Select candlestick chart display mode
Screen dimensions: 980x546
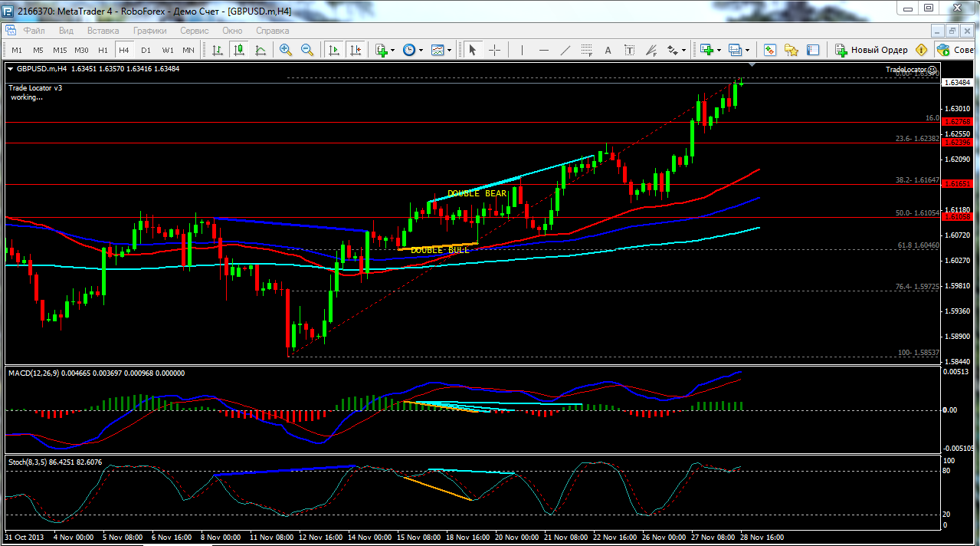[239, 50]
